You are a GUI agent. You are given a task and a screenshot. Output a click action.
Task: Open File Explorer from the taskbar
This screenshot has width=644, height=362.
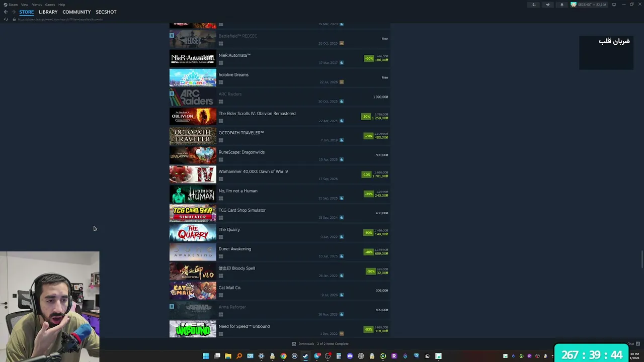coord(228,356)
